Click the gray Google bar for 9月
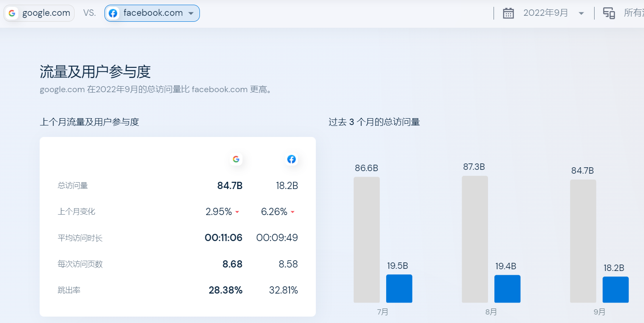 point(583,241)
